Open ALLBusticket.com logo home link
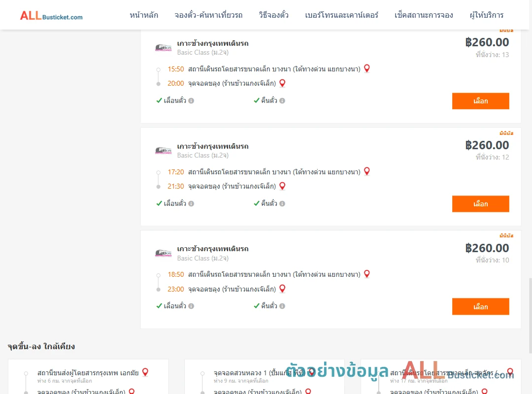The width and height of the screenshot is (532, 394). tap(51, 16)
